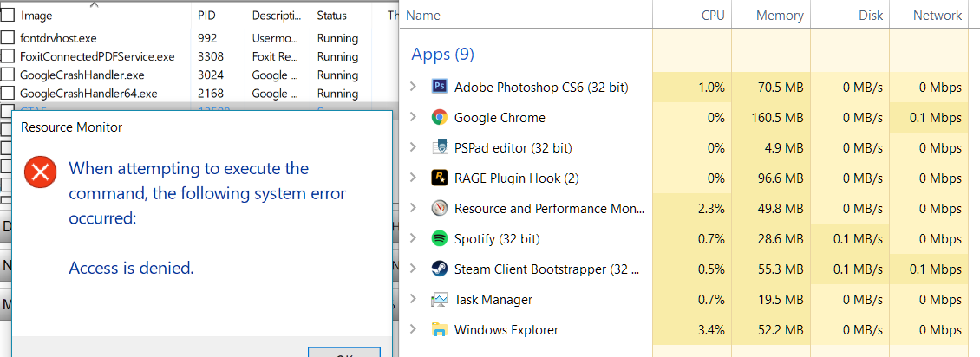Click the Task Manager app icon
The height and width of the screenshot is (357, 980).
(440, 299)
